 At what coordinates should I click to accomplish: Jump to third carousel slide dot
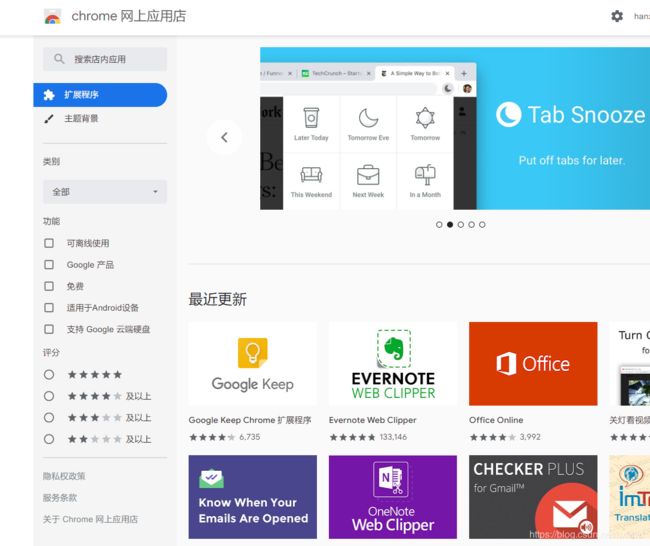(461, 225)
